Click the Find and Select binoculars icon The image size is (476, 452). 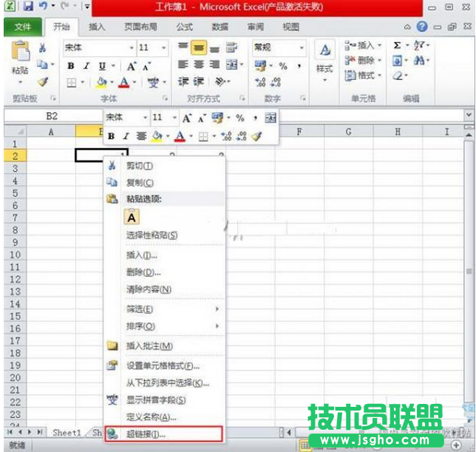pyautogui.click(x=419, y=61)
